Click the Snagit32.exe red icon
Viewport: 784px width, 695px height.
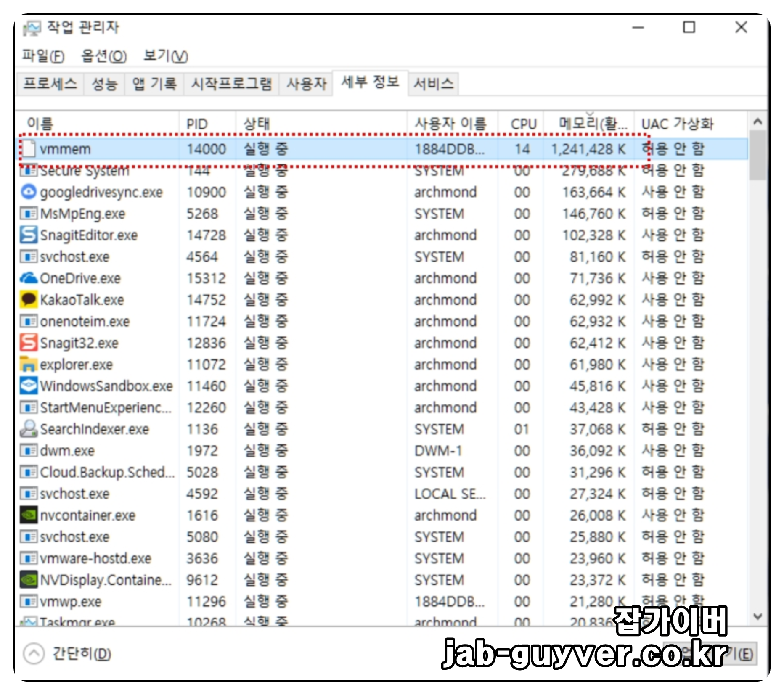tap(29, 343)
